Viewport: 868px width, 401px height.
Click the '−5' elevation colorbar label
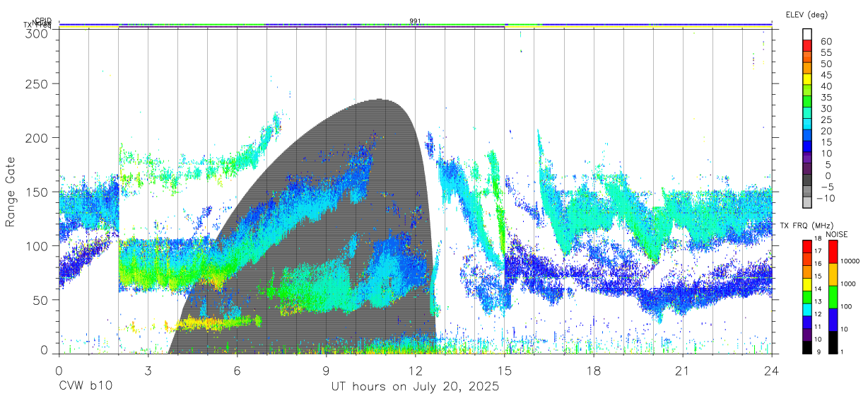pos(826,187)
